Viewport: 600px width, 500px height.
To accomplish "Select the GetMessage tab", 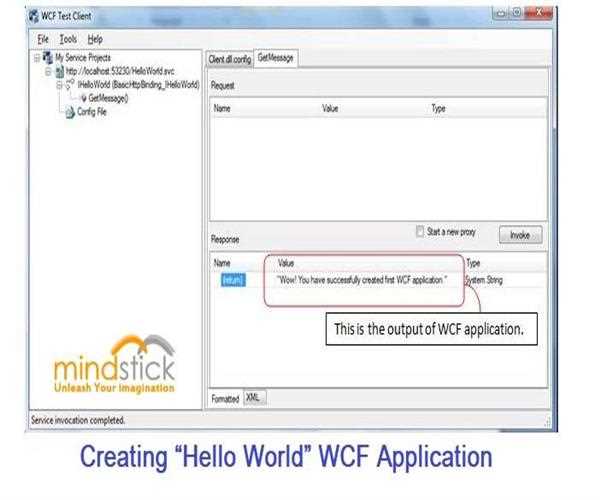I will coord(276,58).
